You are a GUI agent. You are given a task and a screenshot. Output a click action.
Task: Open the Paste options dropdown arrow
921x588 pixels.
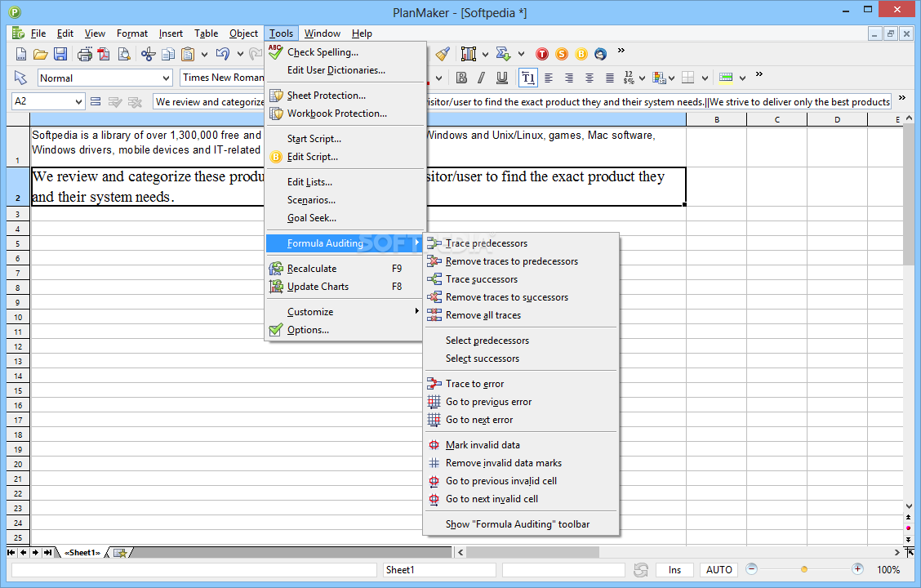click(x=204, y=55)
